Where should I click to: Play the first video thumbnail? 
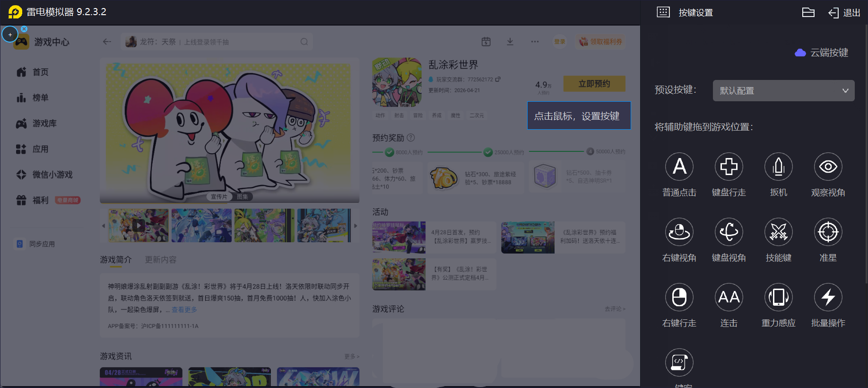tap(139, 226)
